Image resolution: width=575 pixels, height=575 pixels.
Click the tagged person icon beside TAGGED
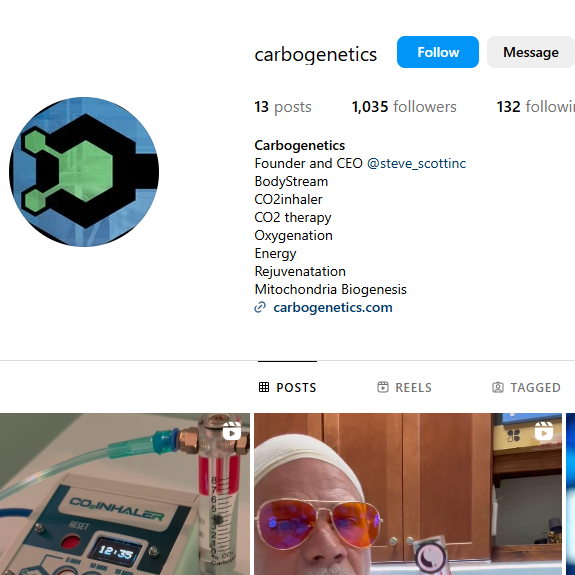tap(498, 387)
